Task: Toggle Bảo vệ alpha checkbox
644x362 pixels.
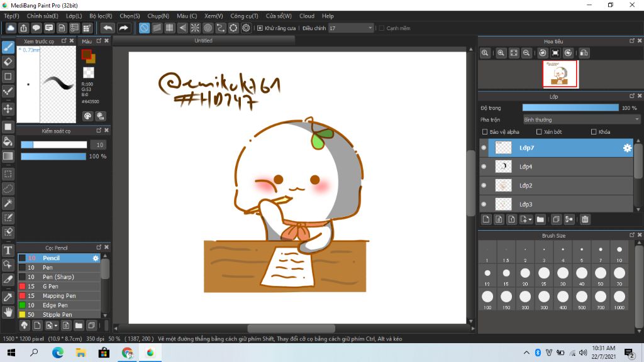Action: coord(485,132)
